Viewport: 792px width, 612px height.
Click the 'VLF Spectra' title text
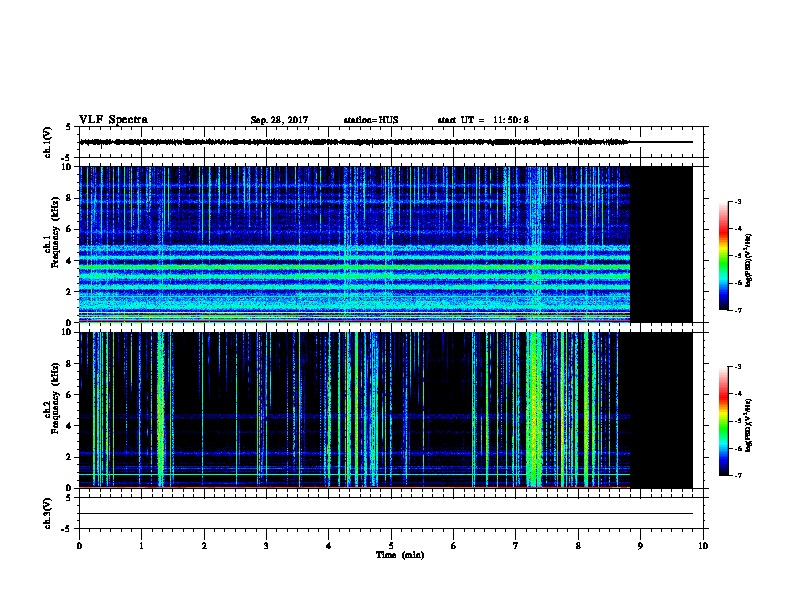[113, 120]
